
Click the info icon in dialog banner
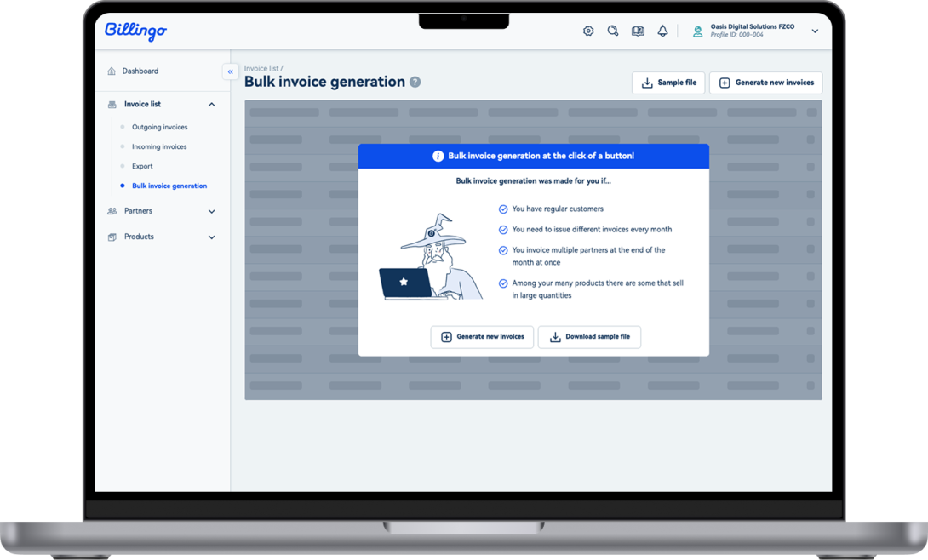pos(438,156)
